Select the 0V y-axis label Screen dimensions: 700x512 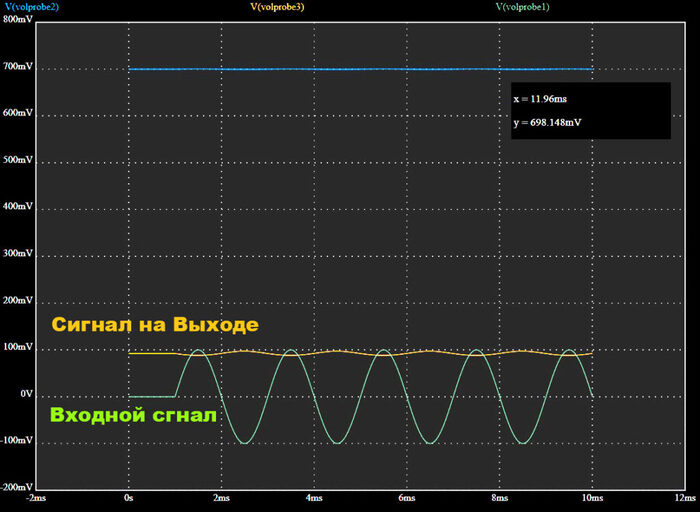coord(24,395)
